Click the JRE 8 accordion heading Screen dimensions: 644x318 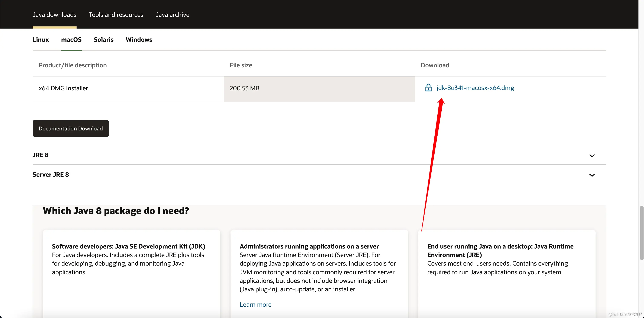tap(41, 155)
